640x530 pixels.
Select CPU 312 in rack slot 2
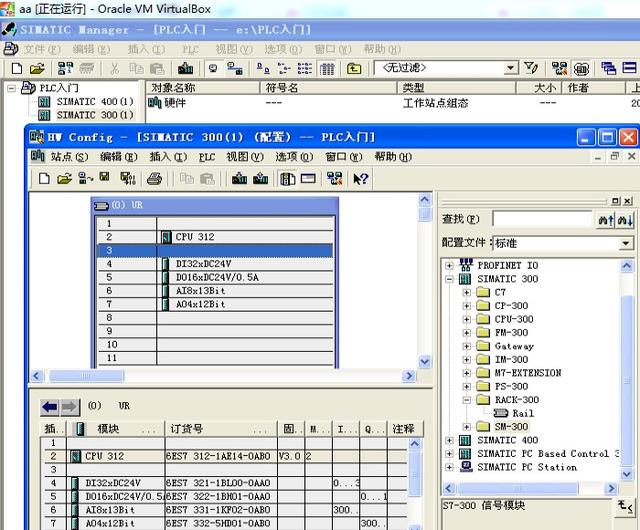point(195,237)
